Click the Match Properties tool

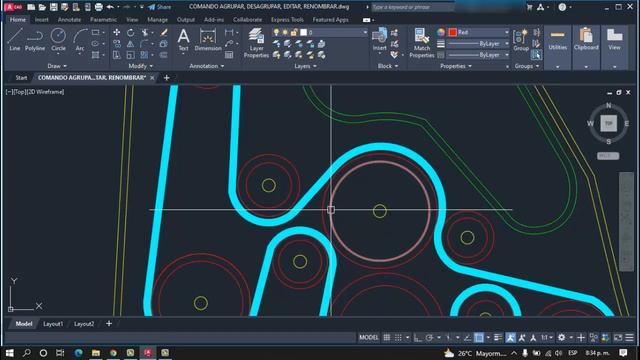422,43
